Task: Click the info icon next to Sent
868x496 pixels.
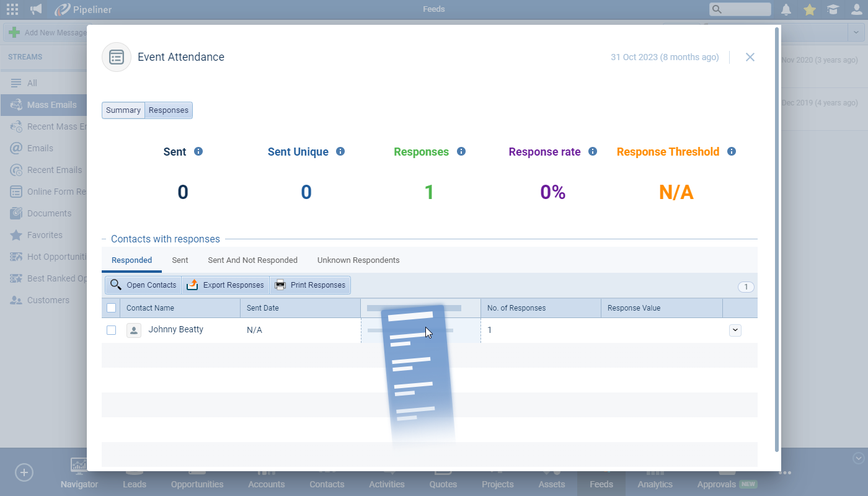Action: 198,151
